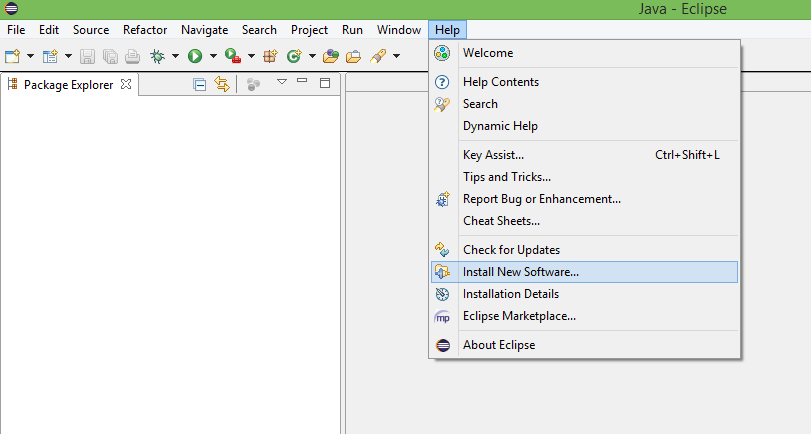Collapse All in Package Explorer
Screen dimensions: 811x434
[200, 84]
